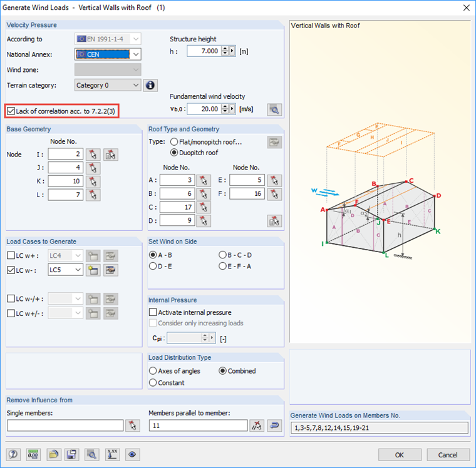Edit load case settings for LC w-
Viewport: 476px width, 468px height.
(x=111, y=270)
